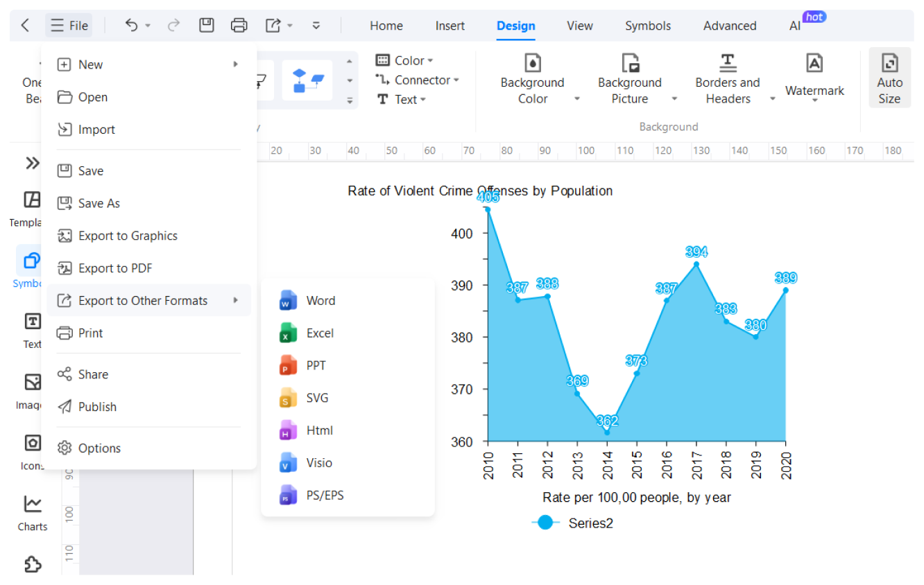Choose Share from the File menu

coord(149,374)
